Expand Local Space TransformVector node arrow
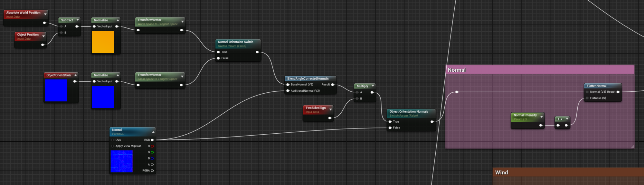The height and width of the screenshot is (185, 644). click(x=182, y=77)
